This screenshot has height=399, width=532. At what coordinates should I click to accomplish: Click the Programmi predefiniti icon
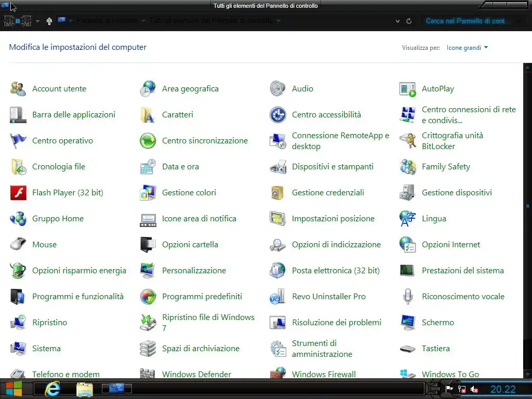[x=148, y=297]
